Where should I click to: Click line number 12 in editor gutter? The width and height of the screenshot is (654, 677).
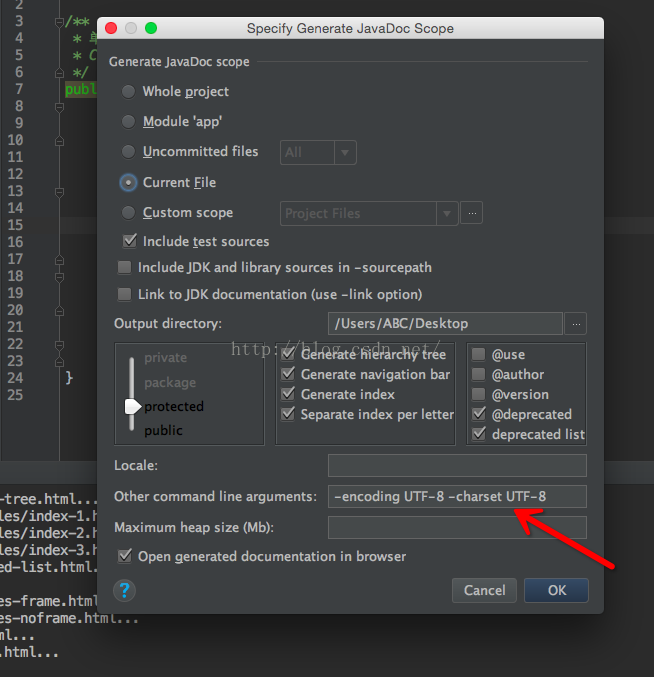[15, 174]
